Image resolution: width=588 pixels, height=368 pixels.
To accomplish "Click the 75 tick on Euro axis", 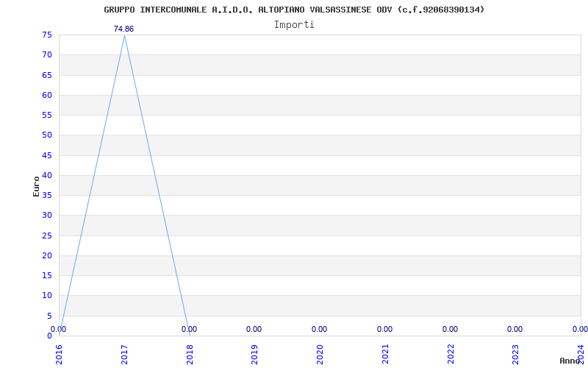I will (x=47, y=35).
